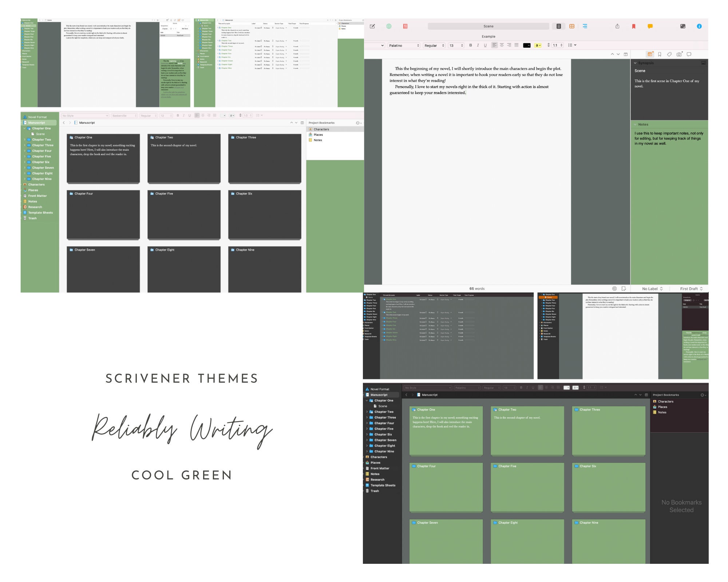Toggle split editor icon in large window
The image size is (728, 582).
626,54
